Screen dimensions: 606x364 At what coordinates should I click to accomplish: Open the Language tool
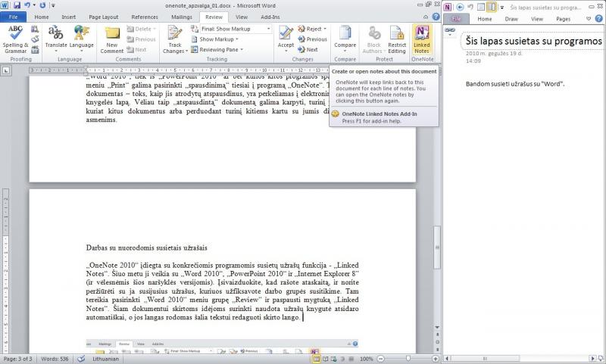point(82,39)
